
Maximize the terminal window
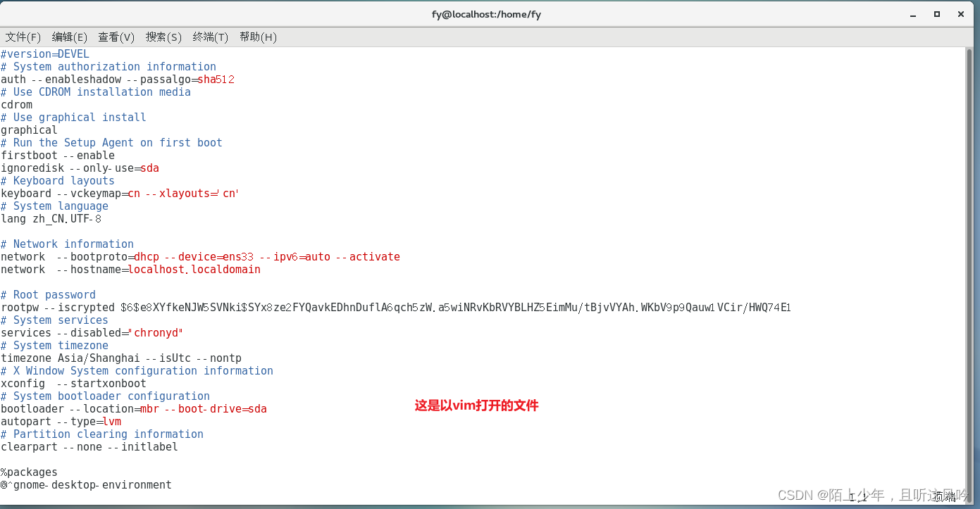pyautogui.click(x=937, y=14)
